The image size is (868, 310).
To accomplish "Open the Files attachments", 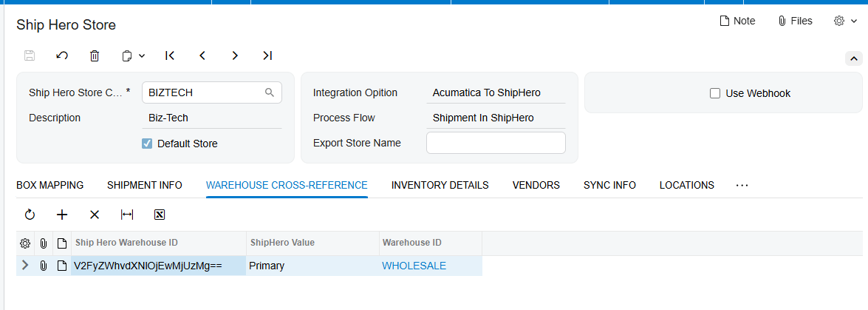I will [x=795, y=21].
